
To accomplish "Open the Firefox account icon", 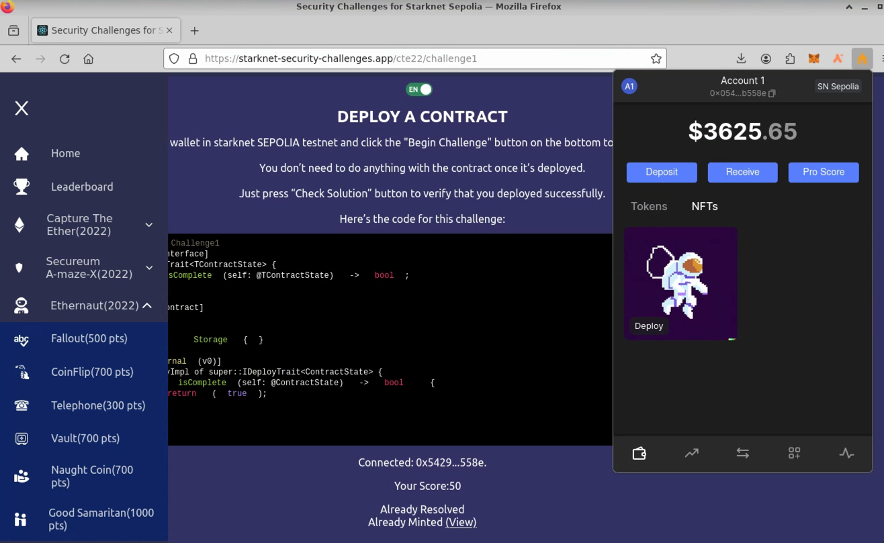I will (766, 59).
